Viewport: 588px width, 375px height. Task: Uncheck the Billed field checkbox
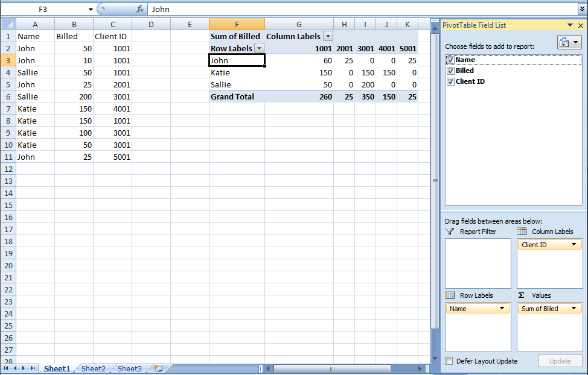click(x=450, y=71)
